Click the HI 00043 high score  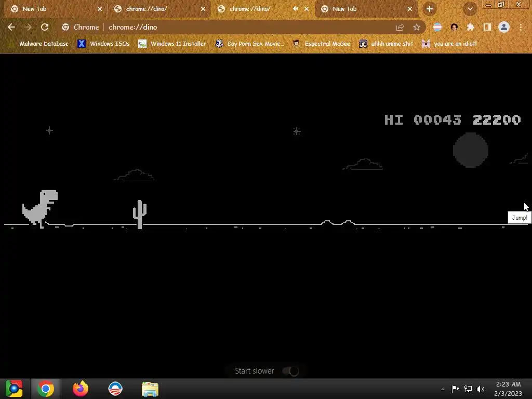pos(423,120)
